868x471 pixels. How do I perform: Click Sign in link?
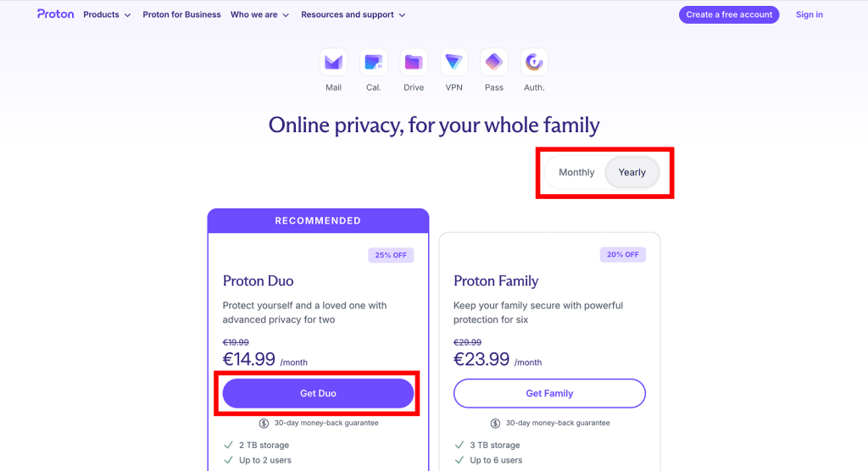pyautogui.click(x=809, y=14)
